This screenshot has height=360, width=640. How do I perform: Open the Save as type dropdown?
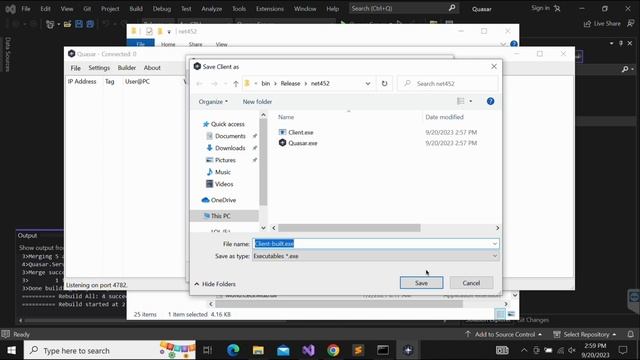click(376, 256)
